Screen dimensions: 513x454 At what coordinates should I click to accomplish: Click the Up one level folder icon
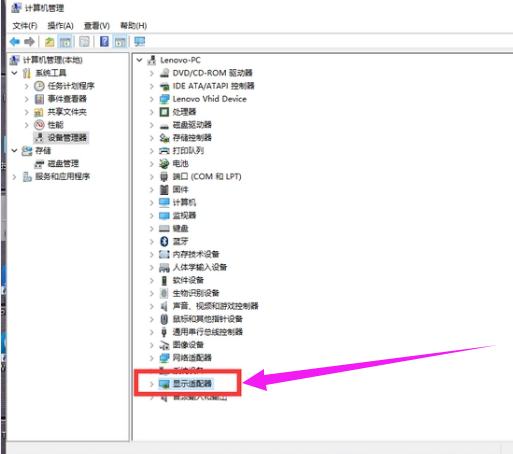[50, 42]
